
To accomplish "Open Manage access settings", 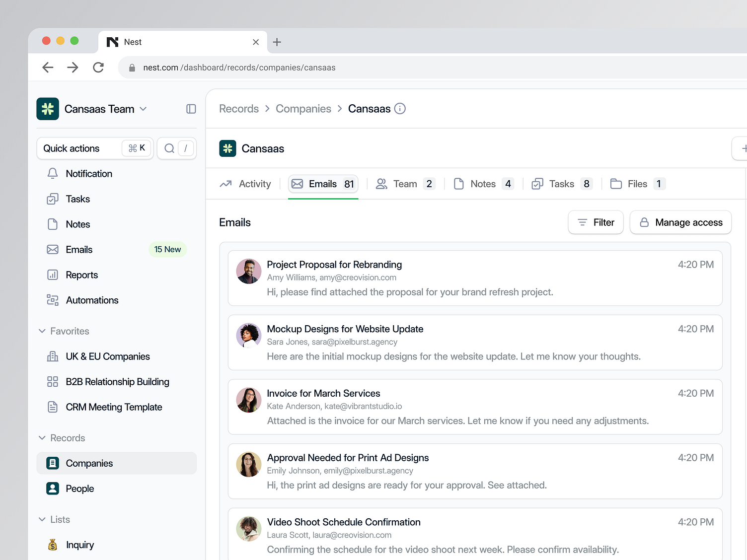I will [x=680, y=222].
